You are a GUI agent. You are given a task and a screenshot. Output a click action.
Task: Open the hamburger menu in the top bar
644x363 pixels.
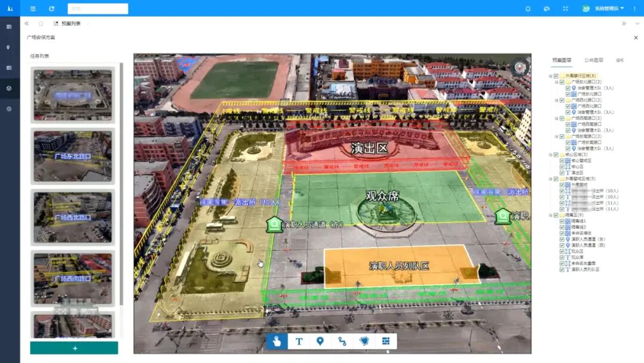(x=33, y=8)
